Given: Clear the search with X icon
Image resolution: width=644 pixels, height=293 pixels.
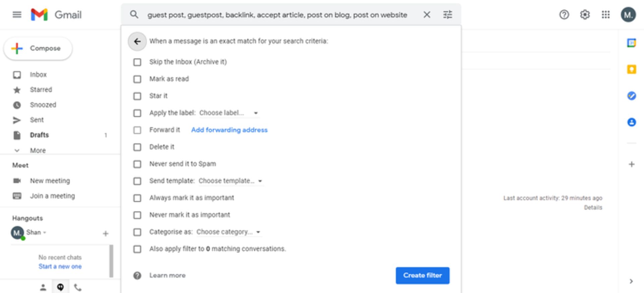Looking at the screenshot, I should click(x=427, y=15).
